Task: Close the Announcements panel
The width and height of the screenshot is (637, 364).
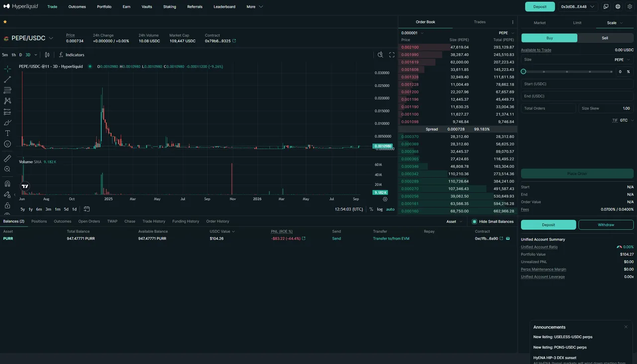Action: click(x=626, y=327)
